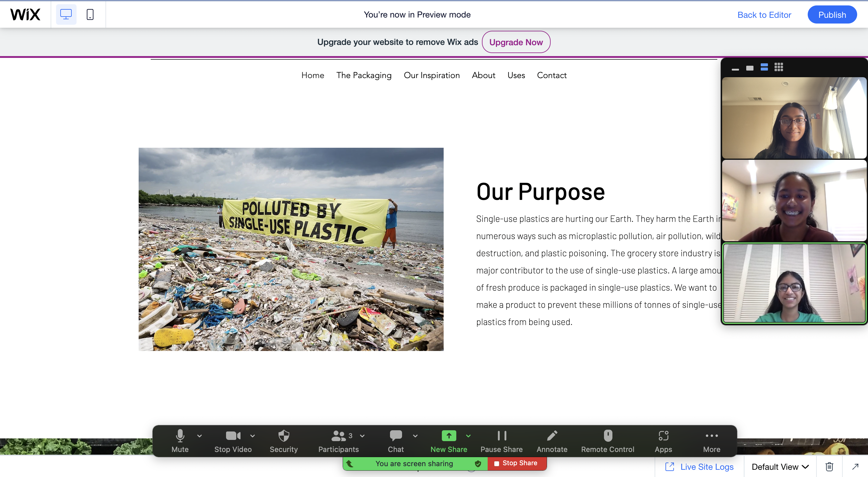Select desktop preview icon
The image size is (868, 477).
point(66,14)
